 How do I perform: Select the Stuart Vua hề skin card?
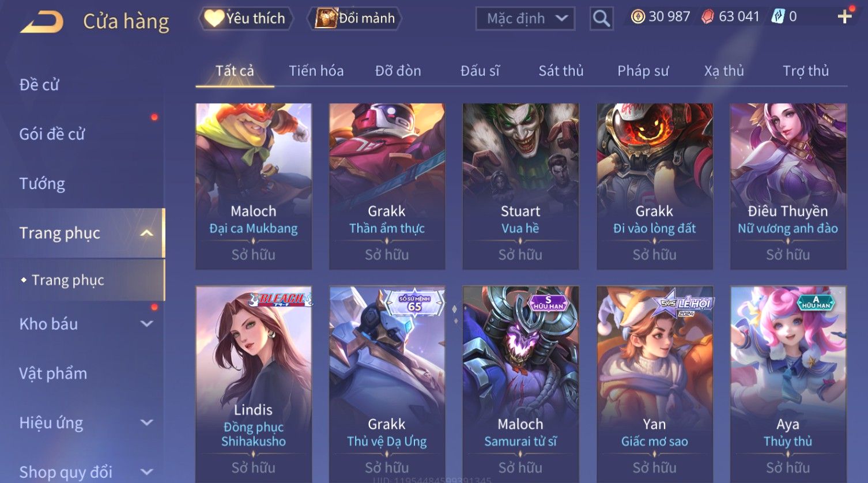pos(520,186)
